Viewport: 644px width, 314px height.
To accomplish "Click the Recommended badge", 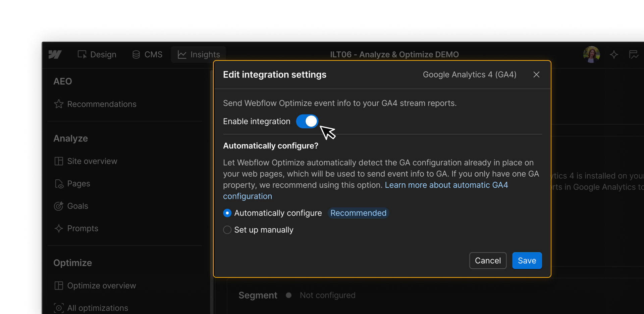I will (358, 213).
